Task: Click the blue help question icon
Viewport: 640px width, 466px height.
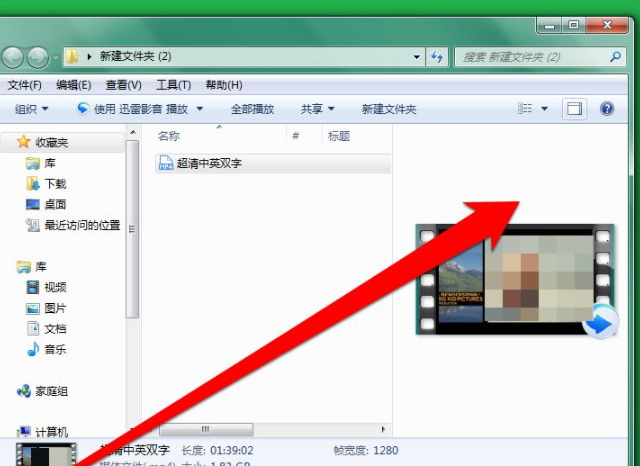Action: pos(607,109)
